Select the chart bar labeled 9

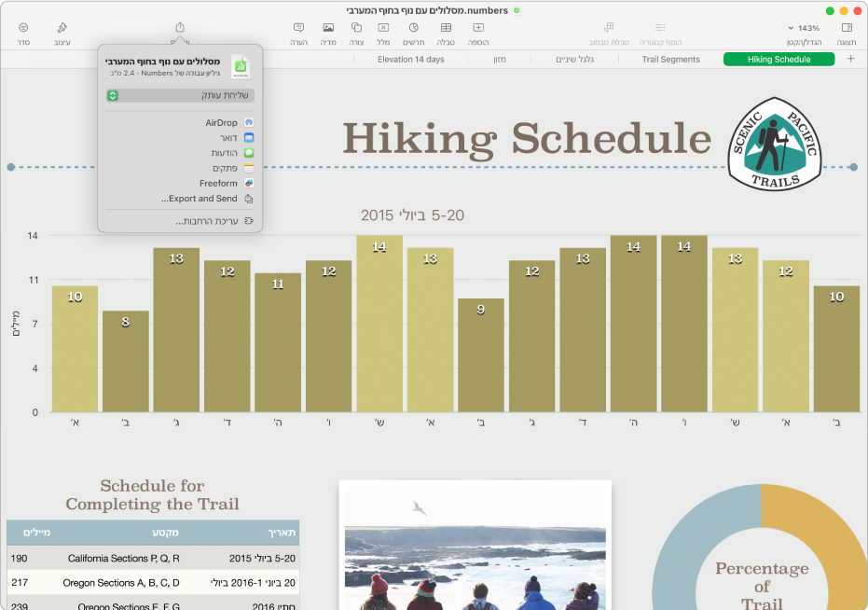(x=481, y=355)
